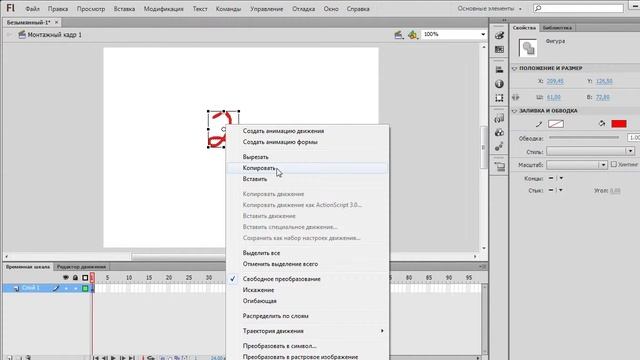Click the Y position value
640x360 pixels.
[604, 81]
